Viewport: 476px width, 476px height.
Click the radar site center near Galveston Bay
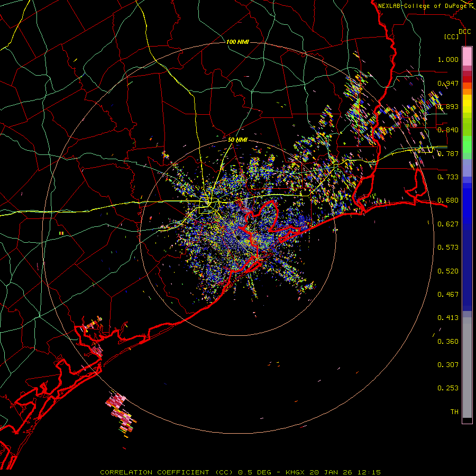239,236
